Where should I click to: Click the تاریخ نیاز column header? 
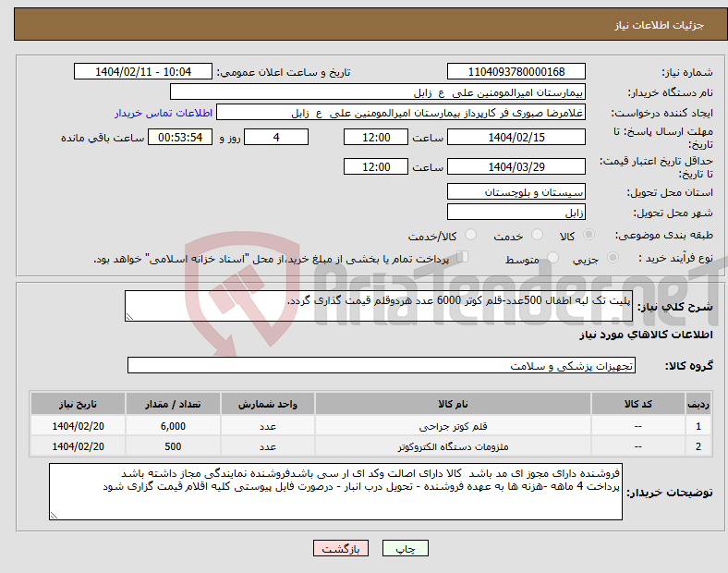pos(78,404)
